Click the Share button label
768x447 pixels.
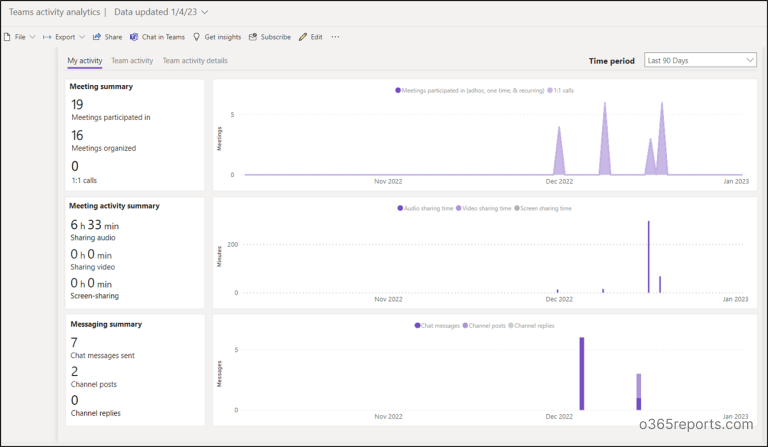(x=113, y=37)
